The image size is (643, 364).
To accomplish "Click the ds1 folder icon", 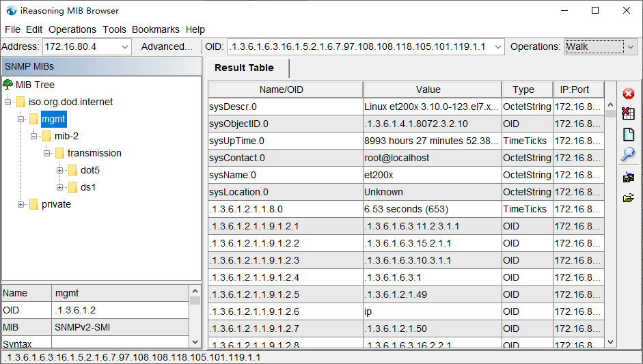I will point(73,187).
